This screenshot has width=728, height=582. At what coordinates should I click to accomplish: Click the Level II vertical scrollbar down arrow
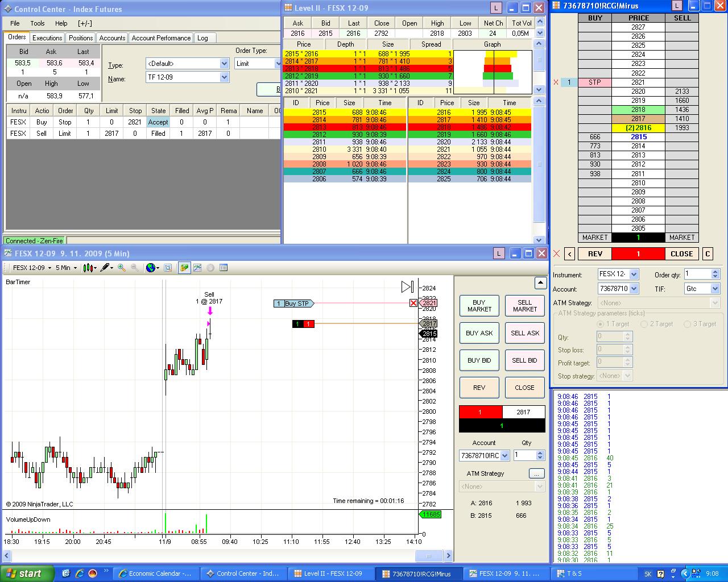coord(539,240)
